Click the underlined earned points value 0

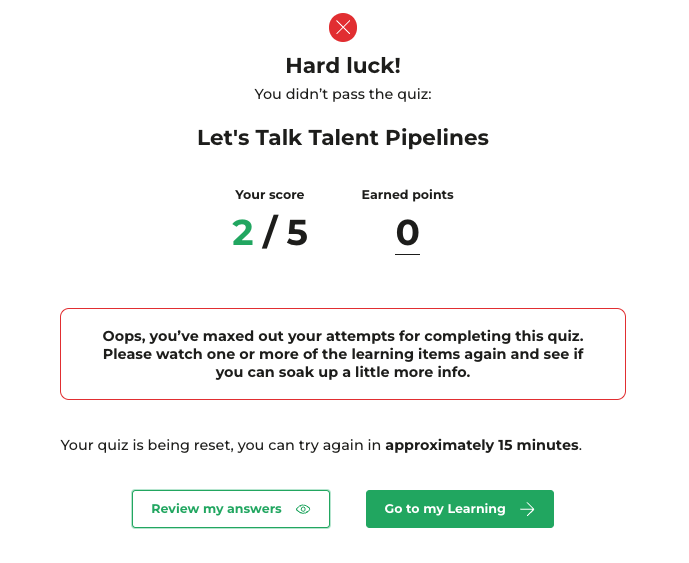click(x=407, y=233)
